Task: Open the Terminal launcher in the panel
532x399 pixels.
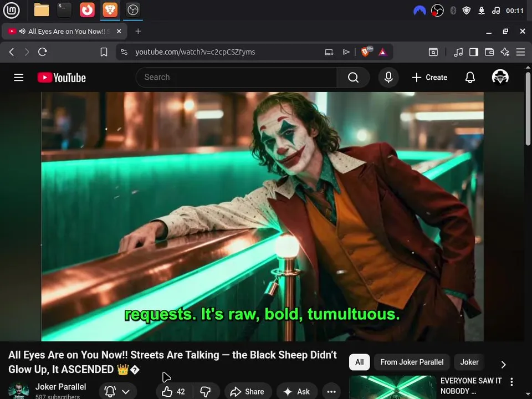Action: [x=64, y=10]
